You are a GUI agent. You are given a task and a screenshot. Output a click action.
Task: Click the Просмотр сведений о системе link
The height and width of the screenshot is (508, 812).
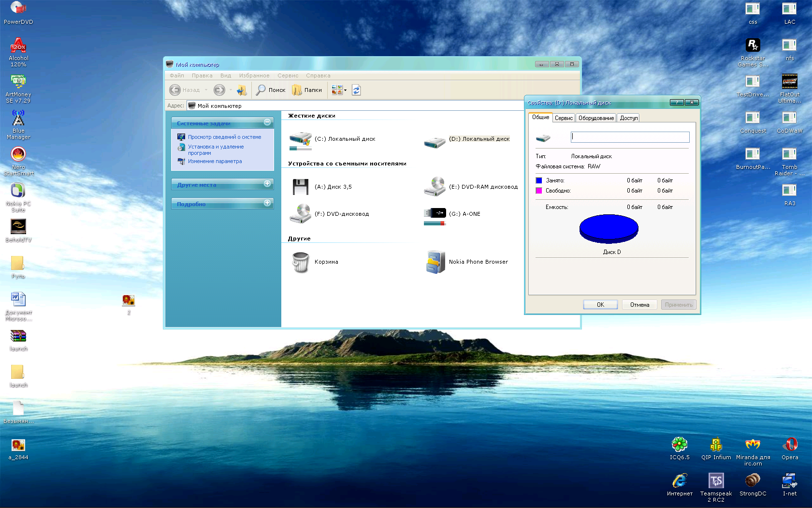click(x=224, y=137)
